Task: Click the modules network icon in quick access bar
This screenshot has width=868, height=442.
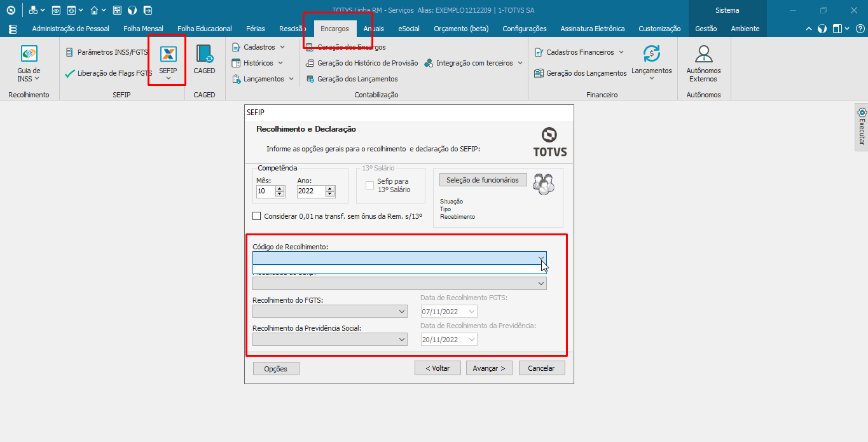Action: (32, 10)
